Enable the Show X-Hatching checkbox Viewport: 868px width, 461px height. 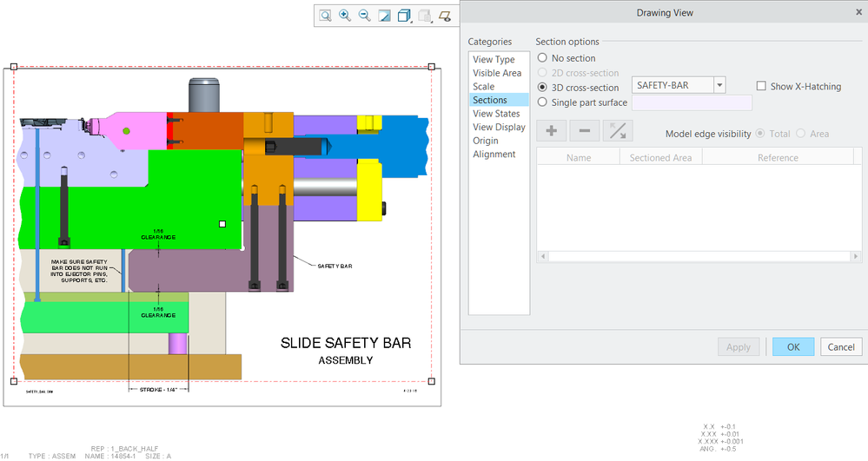pos(761,86)
